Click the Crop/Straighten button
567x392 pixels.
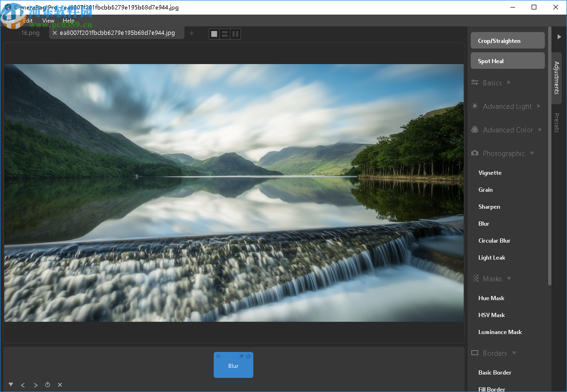(508, 41)
